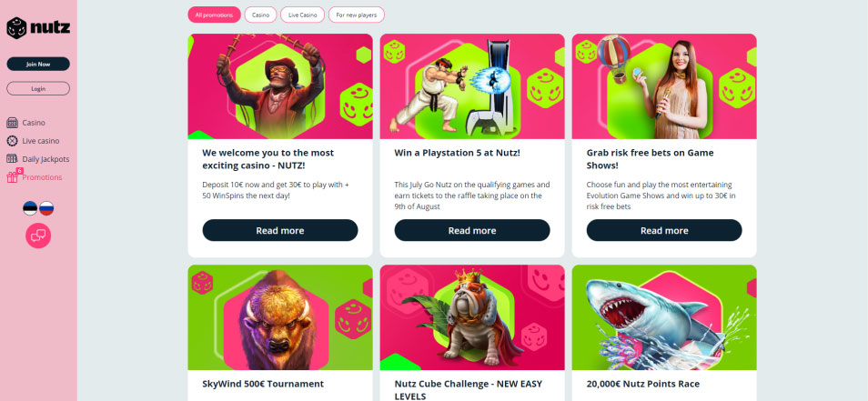Open the live chat bubble icon
The width and height of the screenshot is (868, 401).
coord(38,236)
